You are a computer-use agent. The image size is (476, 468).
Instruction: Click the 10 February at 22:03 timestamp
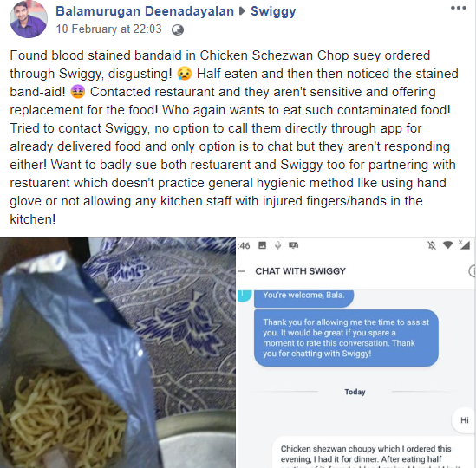coord(108,29)
